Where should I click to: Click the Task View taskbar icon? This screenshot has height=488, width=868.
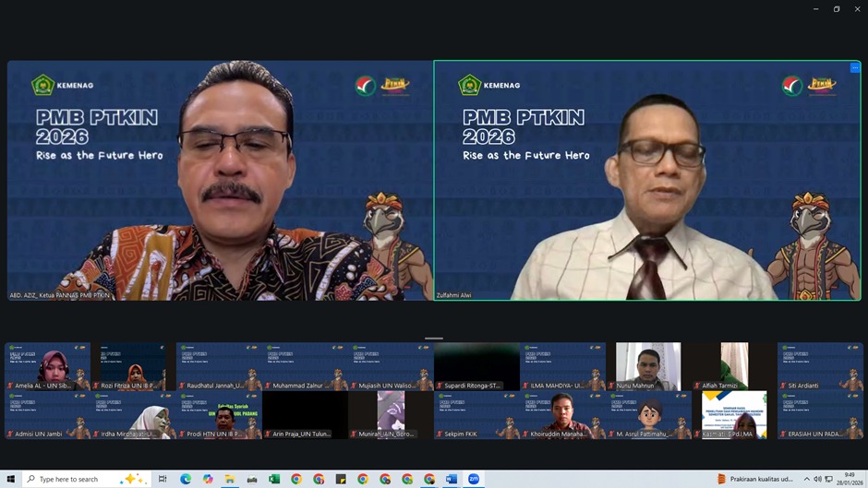pos(163,479)
